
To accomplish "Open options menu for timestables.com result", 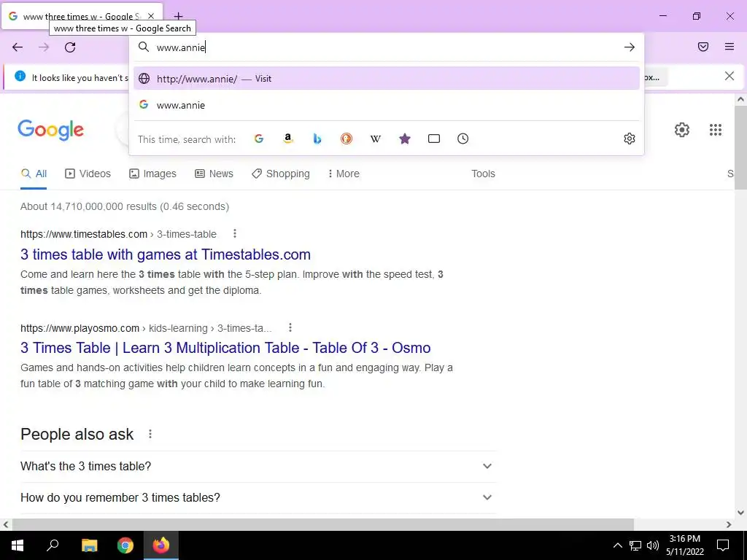I will coord(234,233).
